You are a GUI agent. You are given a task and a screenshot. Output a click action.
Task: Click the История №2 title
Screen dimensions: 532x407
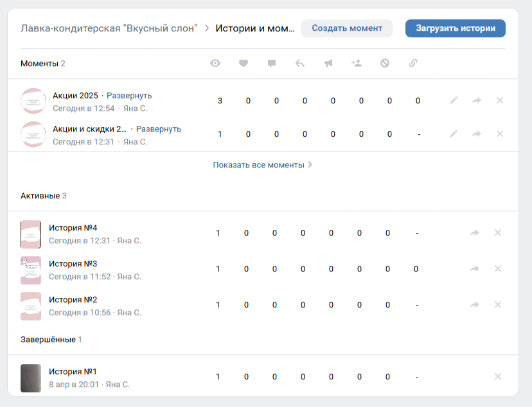(73, 300)
